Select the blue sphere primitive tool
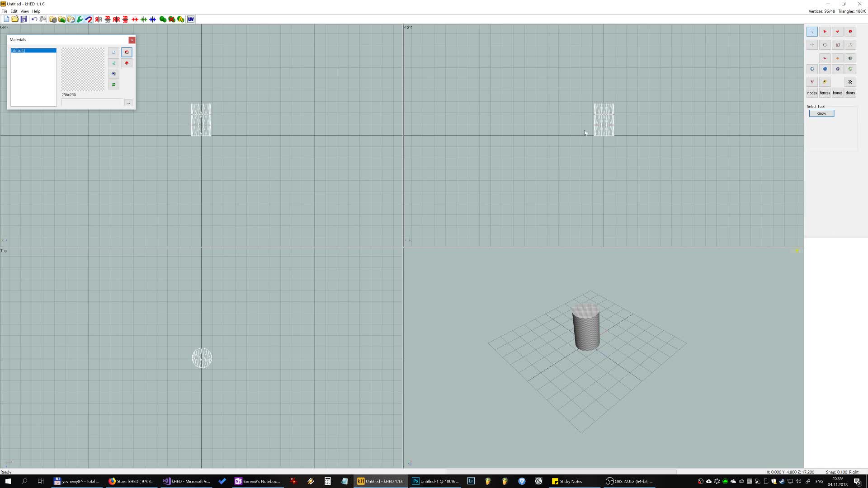The height and width of the screenshot is (488, 868). pyautogui.click(x=825, y=69)
